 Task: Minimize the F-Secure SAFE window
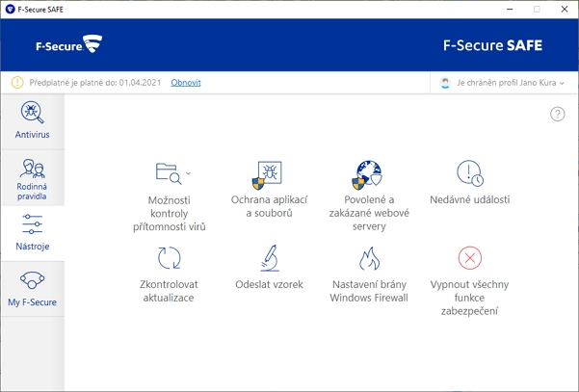(x=510, y=10)
